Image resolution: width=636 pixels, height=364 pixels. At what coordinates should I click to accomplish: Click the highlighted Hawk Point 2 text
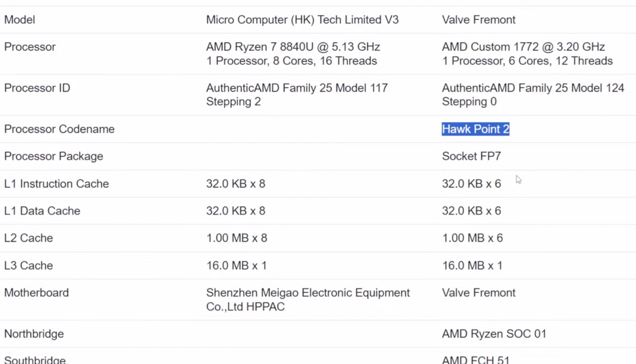[x=475, y=129]
